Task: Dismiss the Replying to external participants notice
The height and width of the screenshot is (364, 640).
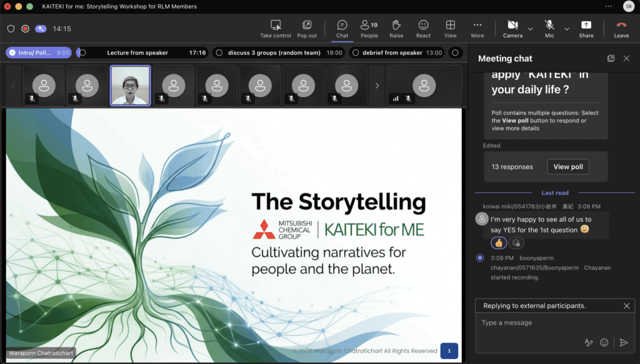Action: [x=626, y=306]
